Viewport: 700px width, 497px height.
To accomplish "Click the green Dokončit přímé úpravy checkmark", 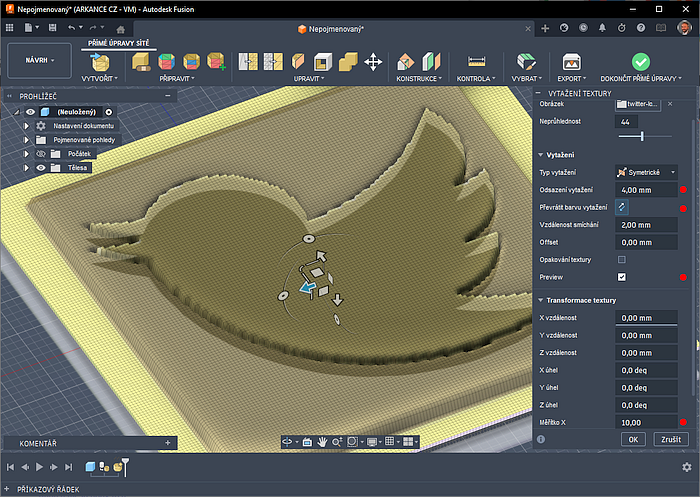I will [641, 61].
